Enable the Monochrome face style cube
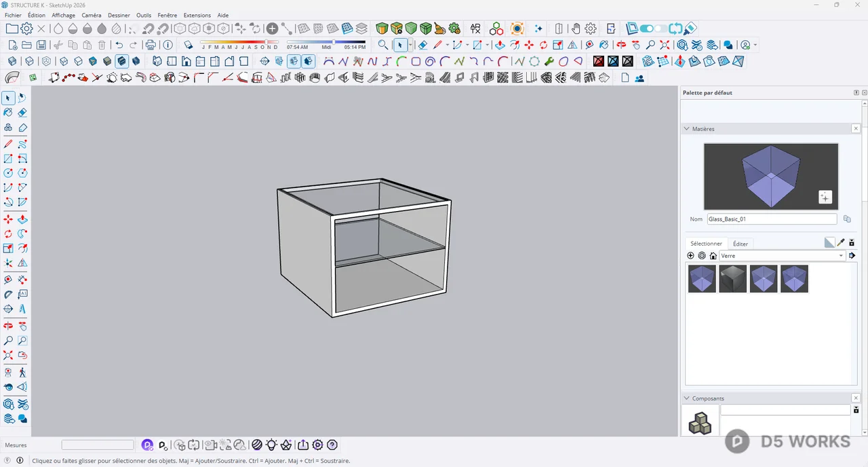 point(136,61)
